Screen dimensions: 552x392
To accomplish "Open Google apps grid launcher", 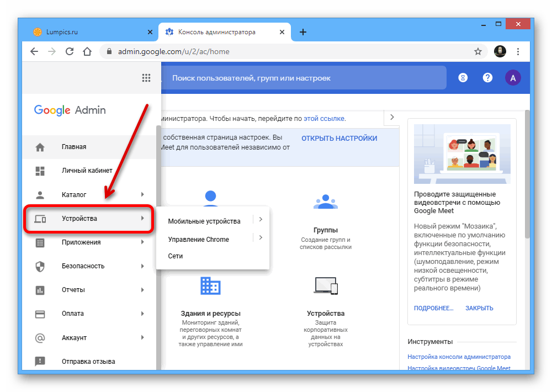I will pyautogui.click(x=146, y=78).
